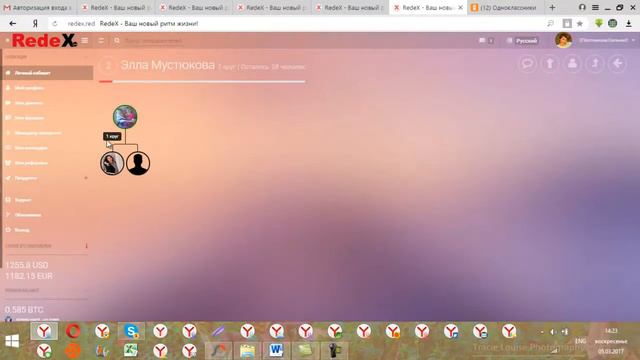The width and height of the screenshot is (640, 360).
Task: Click the user avatar photo in the header
Action: (x=563, y=40)
